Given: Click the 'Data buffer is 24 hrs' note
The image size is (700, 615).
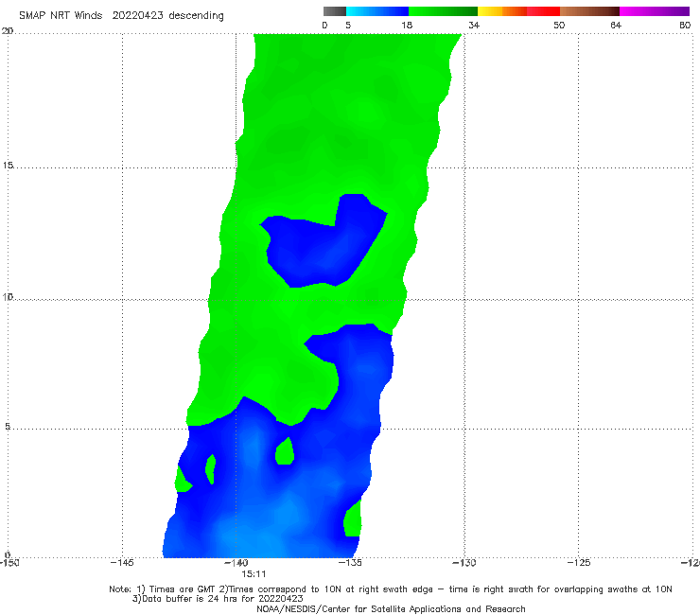Looking at the screenshot, I should (x=218, y=599).
